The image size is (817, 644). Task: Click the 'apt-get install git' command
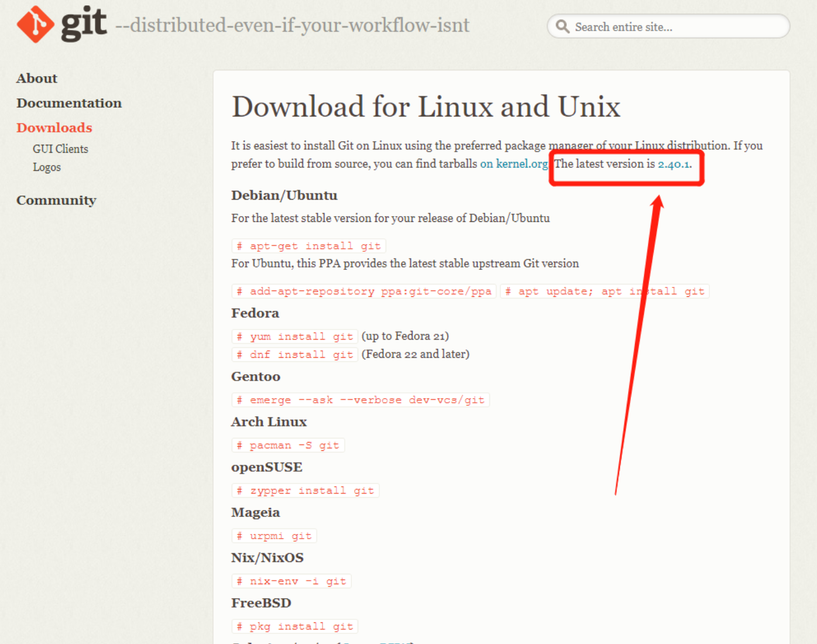pos(309,246)
